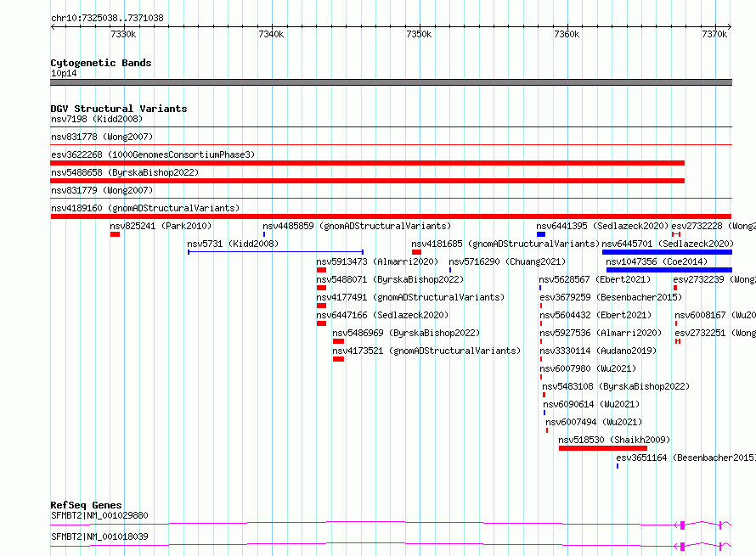Screen dimensions: 756x556
Task: Click variant label nsv7198 (Kidd2008)
Action: [x=97, y=119]
